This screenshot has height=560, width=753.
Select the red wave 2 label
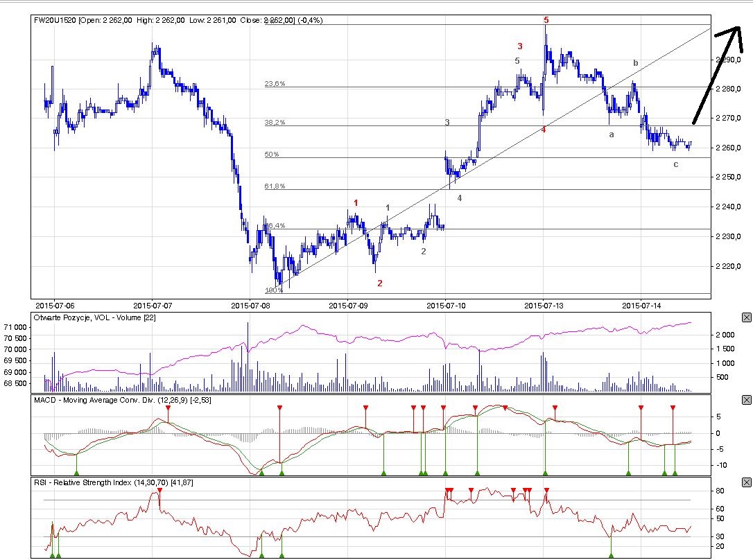click(380, 283)
